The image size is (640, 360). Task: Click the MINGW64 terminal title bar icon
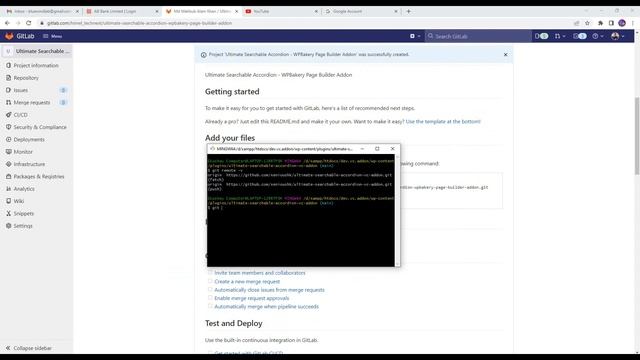click(x=212, y=149)
